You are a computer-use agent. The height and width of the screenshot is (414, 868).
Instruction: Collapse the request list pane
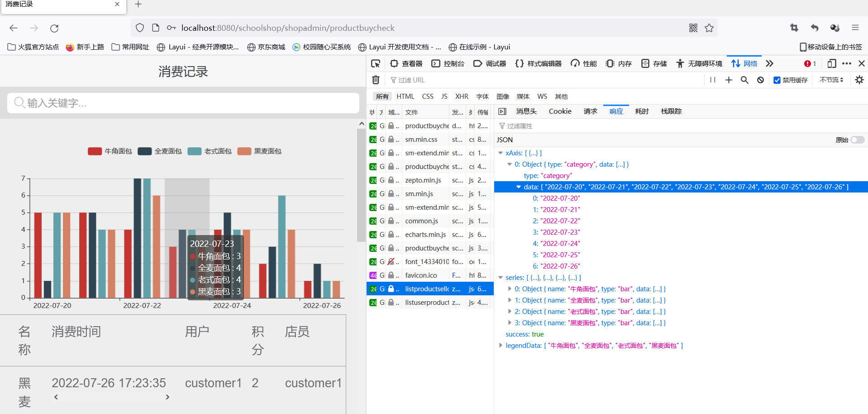tap(502, 111)
